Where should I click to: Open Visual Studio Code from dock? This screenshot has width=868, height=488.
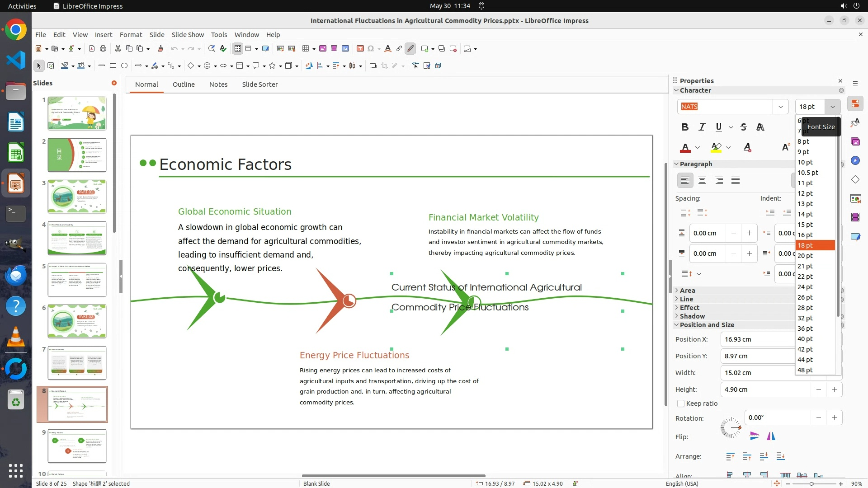(x=16, y=60)
